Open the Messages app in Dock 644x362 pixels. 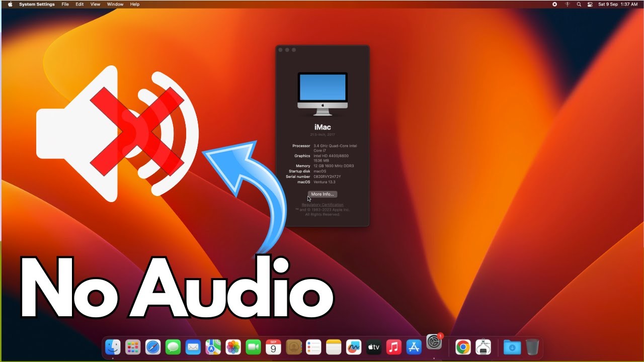[x=173, y=347]
